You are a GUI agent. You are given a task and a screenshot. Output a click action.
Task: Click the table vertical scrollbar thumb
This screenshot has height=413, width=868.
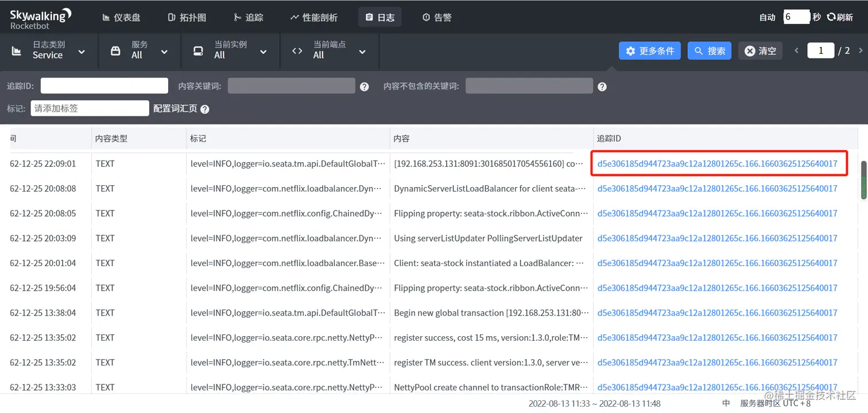863,180
